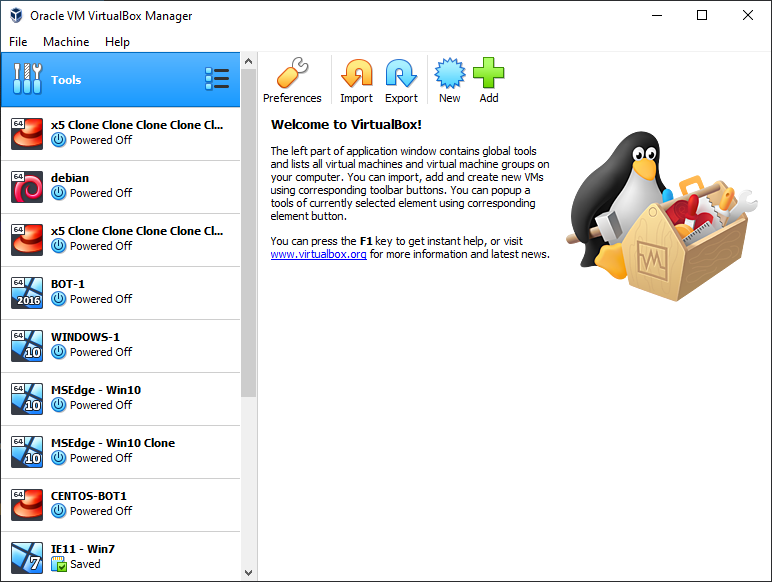Visit the www.virtualbox.org link
This screenshot has width=772, height=582.
[318, 255]
